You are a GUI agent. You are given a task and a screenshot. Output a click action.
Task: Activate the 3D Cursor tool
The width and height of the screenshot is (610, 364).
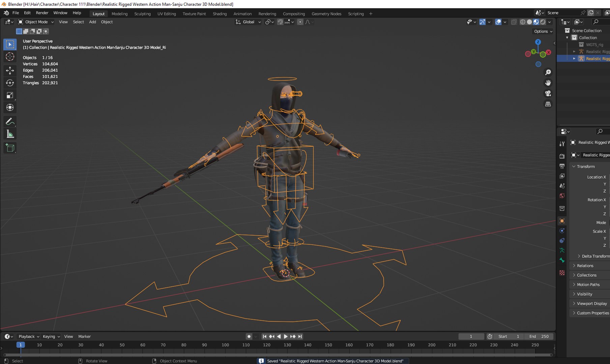pyautogui.click(x=10, y=57)
